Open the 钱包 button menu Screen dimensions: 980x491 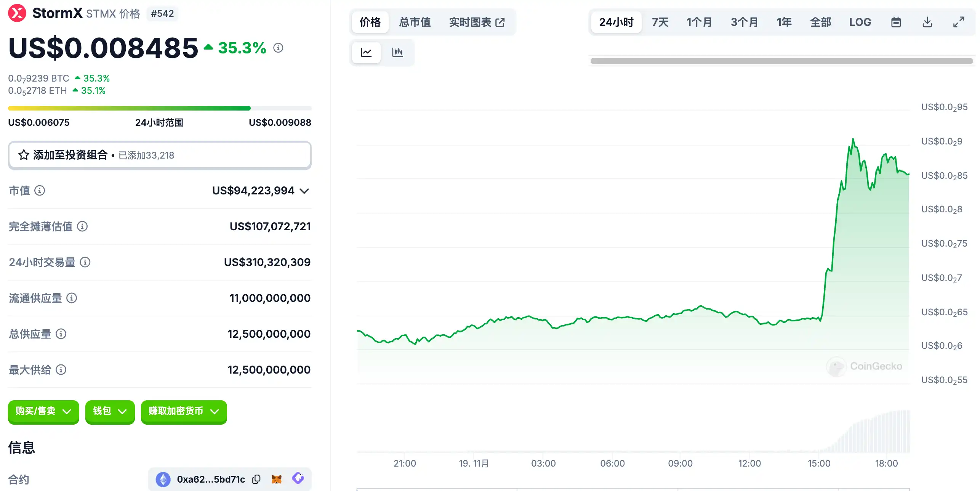coord(110,411)
